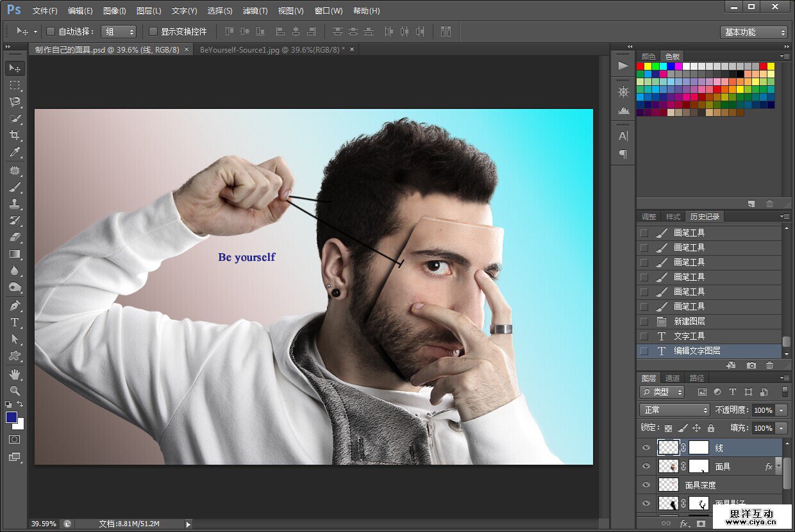This screenshot has height=532, width=795.
Task: Select the 新建图层 history state
Action: pos(689,321)
